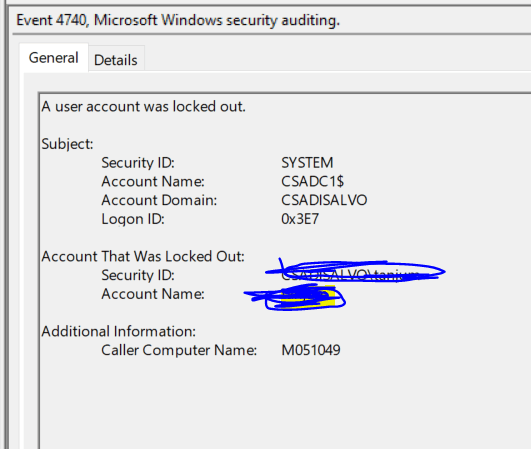Click the CSADC1$ account name value

312,181
